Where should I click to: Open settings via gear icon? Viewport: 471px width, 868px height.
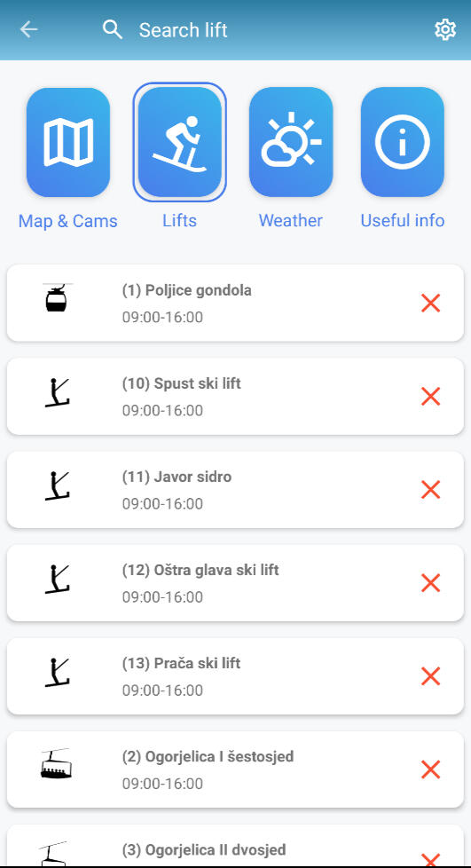445,30
